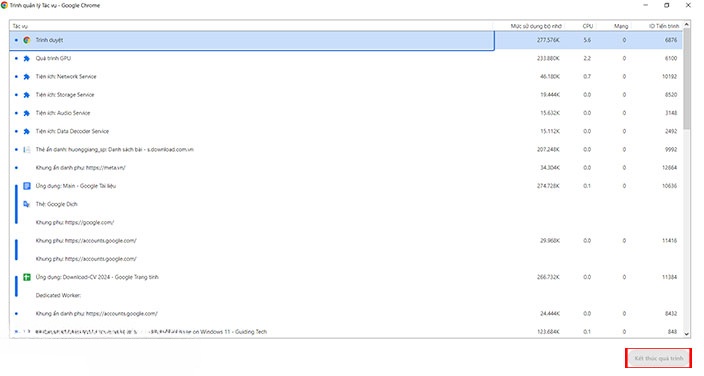Select the first Khung phụ: https://accounts.google.com/ row
The width and height of the screenshot is (704, 376).
(346, 241)
